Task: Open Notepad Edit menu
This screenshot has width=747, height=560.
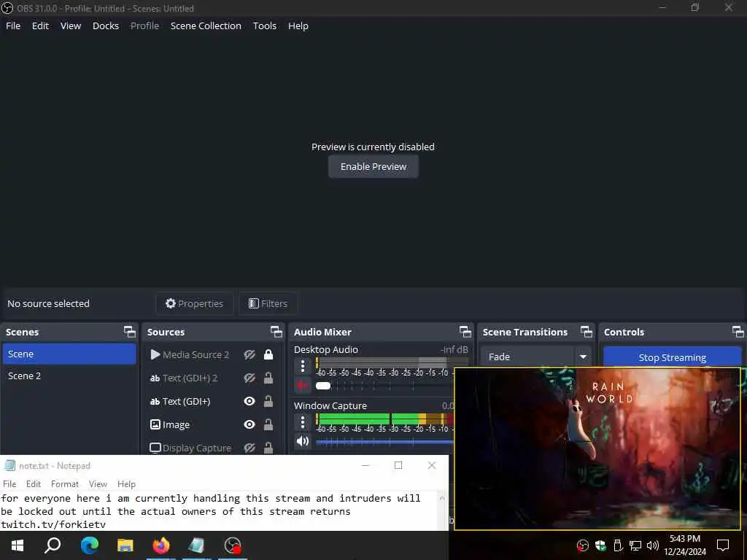Action: tap(34, 484)
